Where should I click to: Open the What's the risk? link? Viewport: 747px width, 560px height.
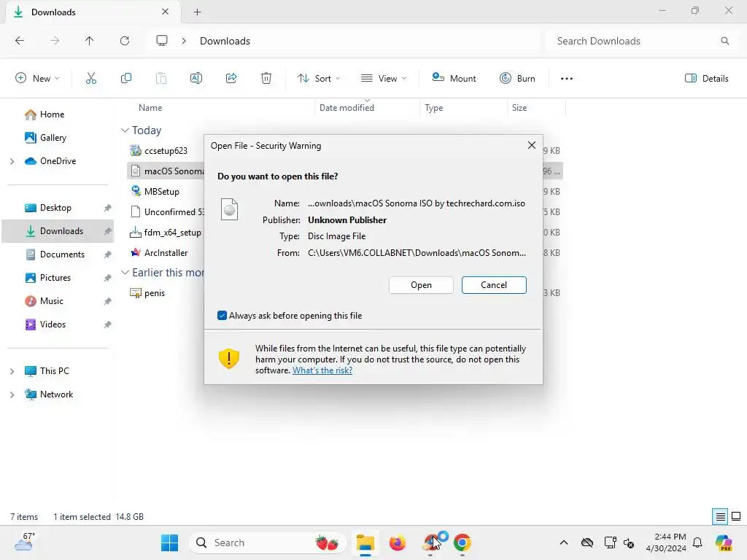pyautogui.click(x=322, y=370)
